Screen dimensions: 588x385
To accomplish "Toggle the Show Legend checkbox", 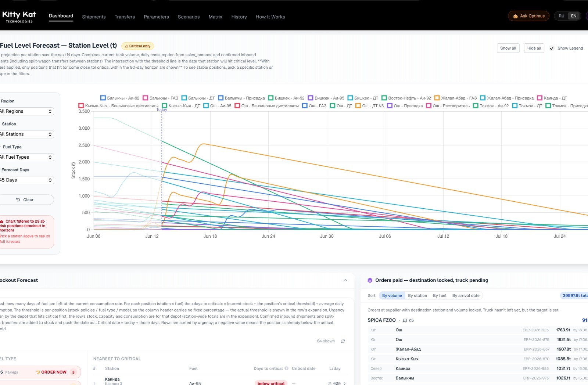I will pos(552,48).
